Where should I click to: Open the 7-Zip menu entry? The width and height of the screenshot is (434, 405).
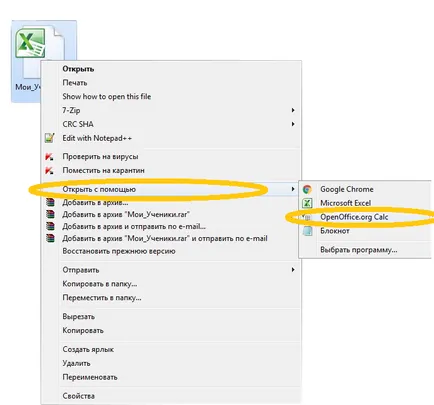(x=71, y=110)
